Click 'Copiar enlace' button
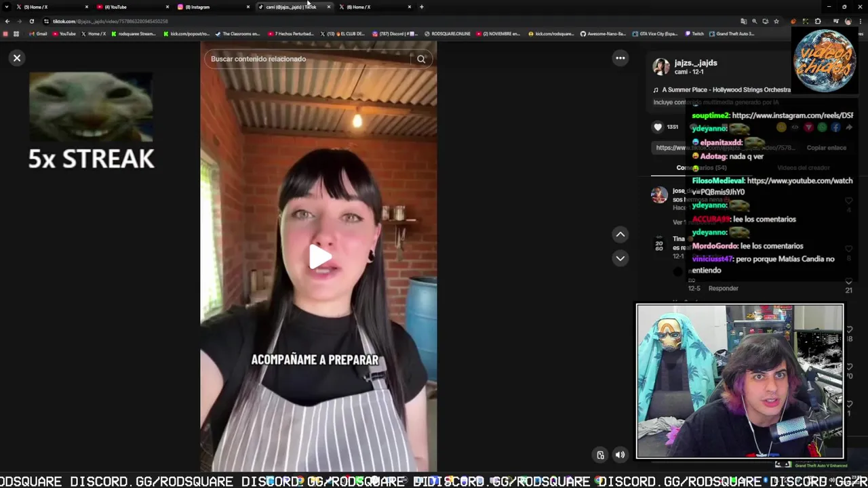Image resolution: width=868 pixels, height=488 pixels. tap(826, 148)
